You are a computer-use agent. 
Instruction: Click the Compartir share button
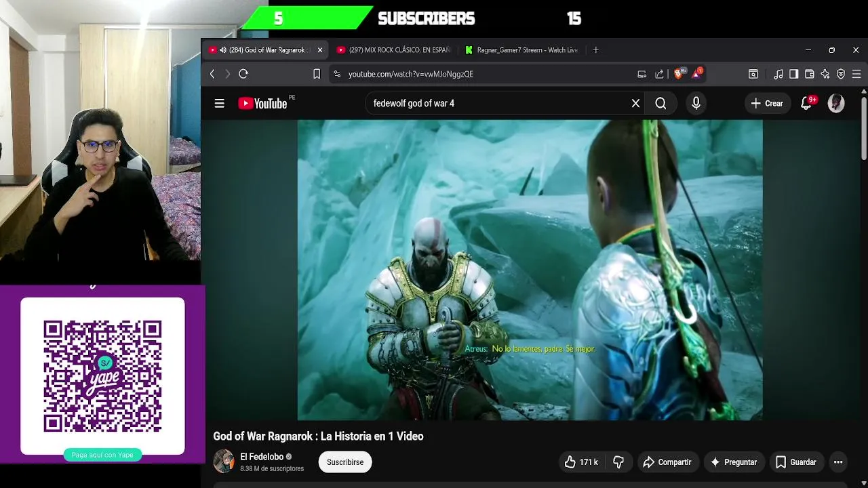coord(667,462)
